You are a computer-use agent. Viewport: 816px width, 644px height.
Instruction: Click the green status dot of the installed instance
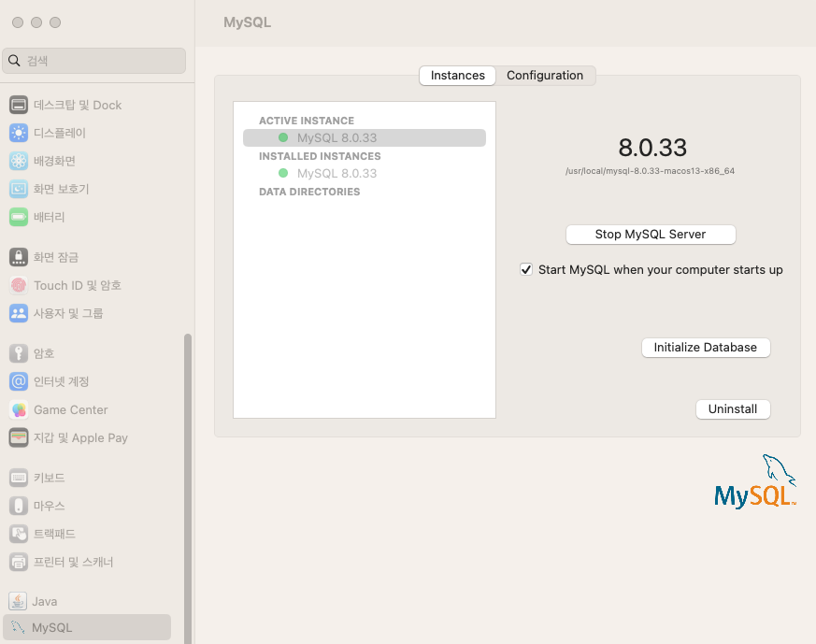point(283,173)
